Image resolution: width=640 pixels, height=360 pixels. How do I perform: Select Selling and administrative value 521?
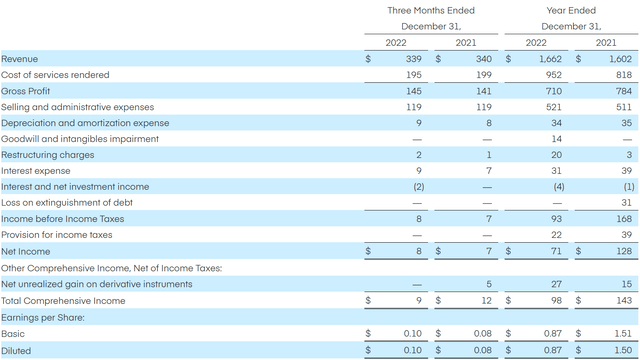(554, 107)
